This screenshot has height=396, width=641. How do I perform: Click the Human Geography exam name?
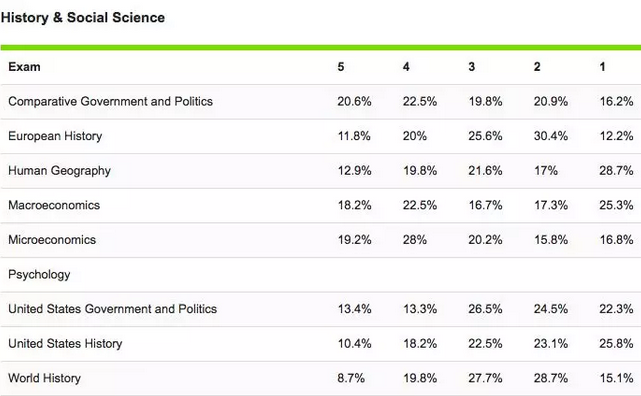(x=59, y=171)
